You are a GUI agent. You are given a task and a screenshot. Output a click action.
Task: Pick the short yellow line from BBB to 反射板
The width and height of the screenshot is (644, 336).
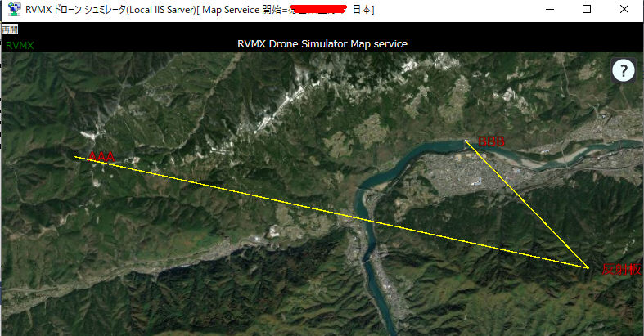click(527, 204)
